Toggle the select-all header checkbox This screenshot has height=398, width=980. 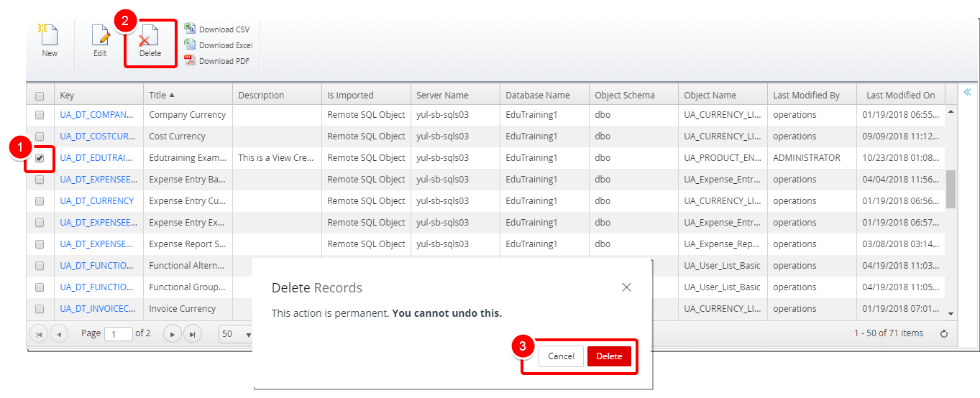click(40, 96)
